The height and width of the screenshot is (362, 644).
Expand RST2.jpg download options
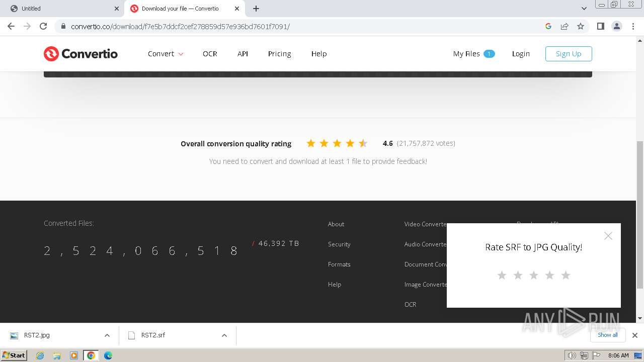(107, 335)
